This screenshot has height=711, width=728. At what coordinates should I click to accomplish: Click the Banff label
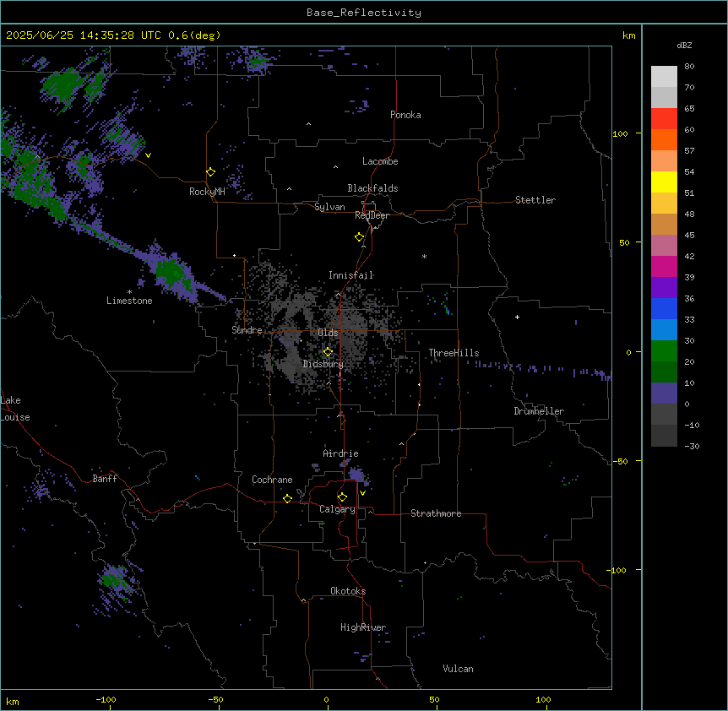[105, 479]
